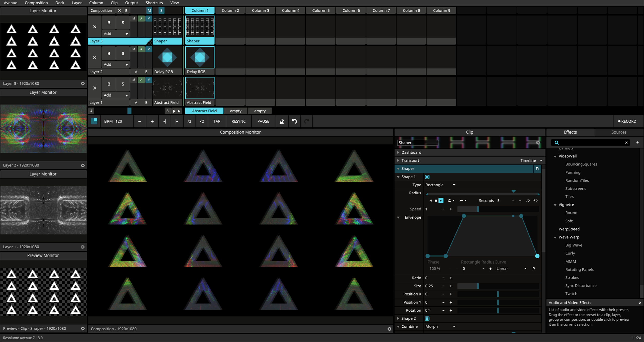Click the plus icon beside the effects search
The width and height of the screenshot is (644, 342).
pyautogui.click(x=637, y=142)
